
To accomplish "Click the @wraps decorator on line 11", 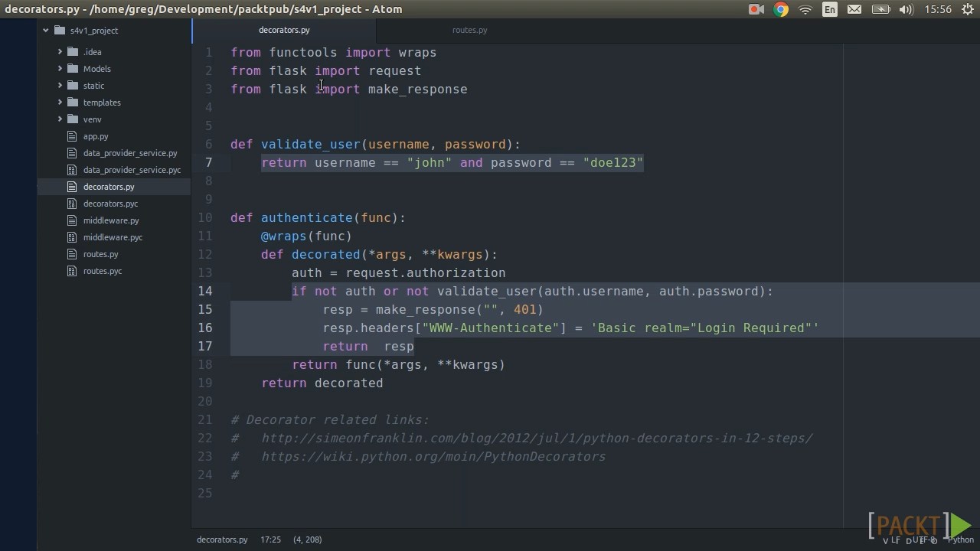I will [284, 236].
